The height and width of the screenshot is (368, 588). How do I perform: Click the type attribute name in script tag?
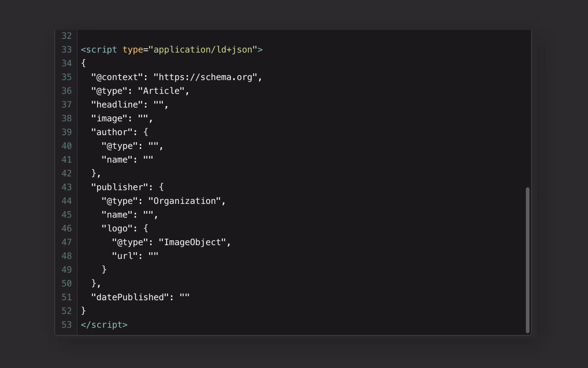[x=133, y=50]
